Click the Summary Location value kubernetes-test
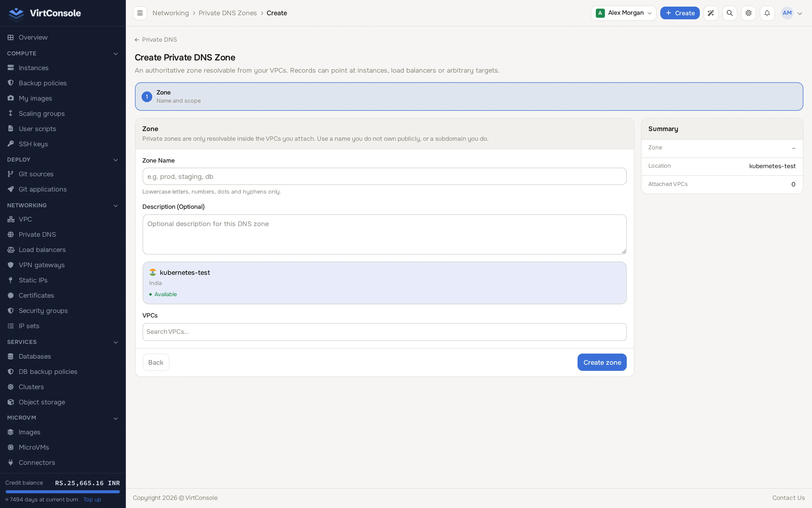 click(x=772, y=166)
